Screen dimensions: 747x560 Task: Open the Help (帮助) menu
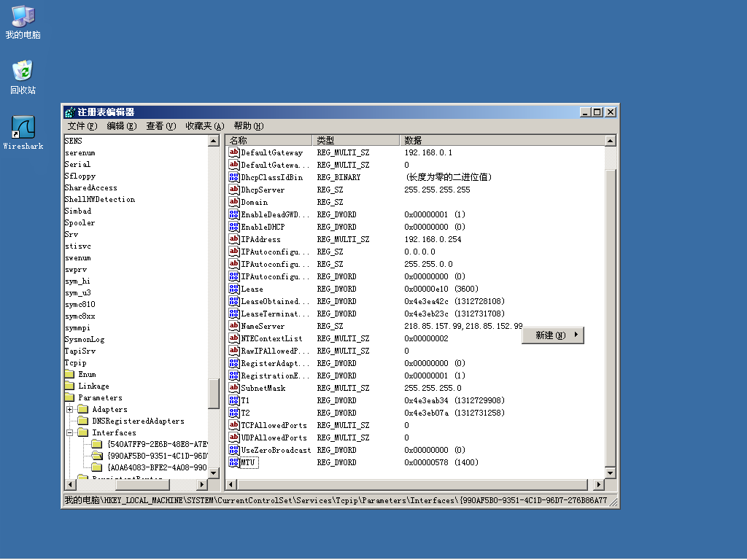point(248,125)
